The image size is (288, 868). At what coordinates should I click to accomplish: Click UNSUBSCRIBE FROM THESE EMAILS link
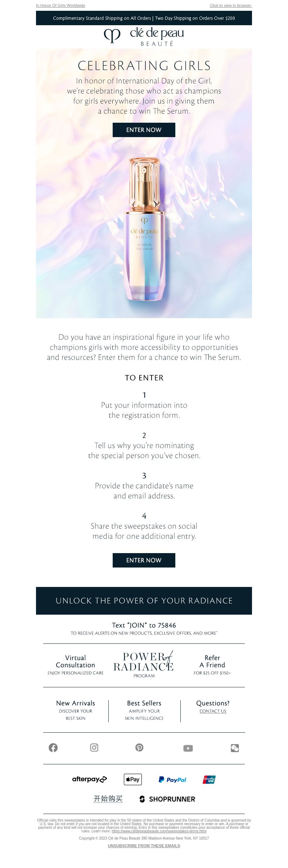pos(144,846)
